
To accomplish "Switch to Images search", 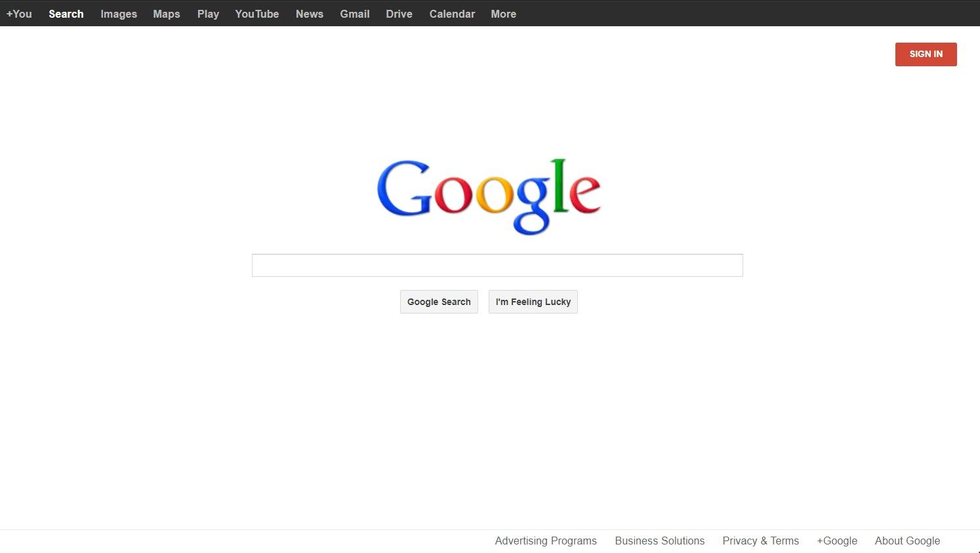I will tap(118, 14).
